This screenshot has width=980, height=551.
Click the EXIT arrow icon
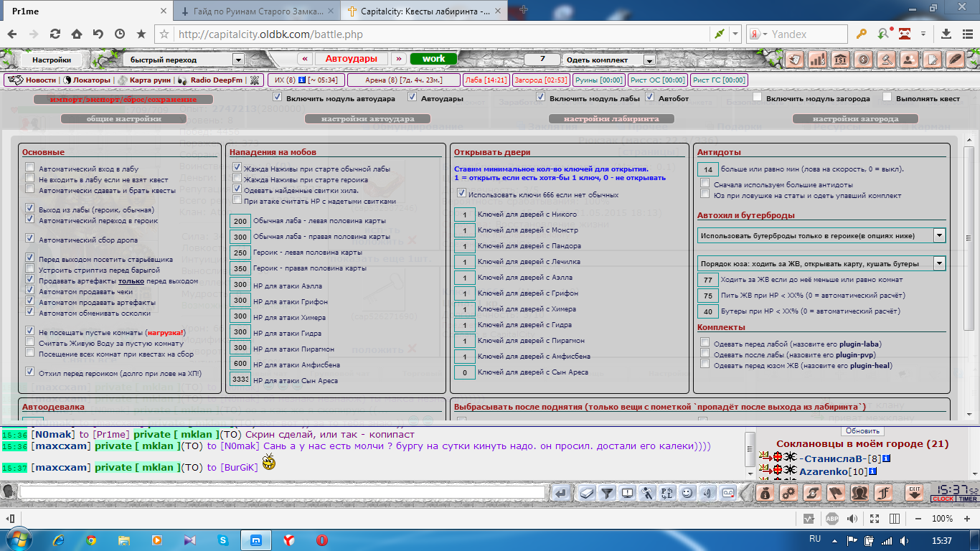pyautogui.click(x=914, y=492)
